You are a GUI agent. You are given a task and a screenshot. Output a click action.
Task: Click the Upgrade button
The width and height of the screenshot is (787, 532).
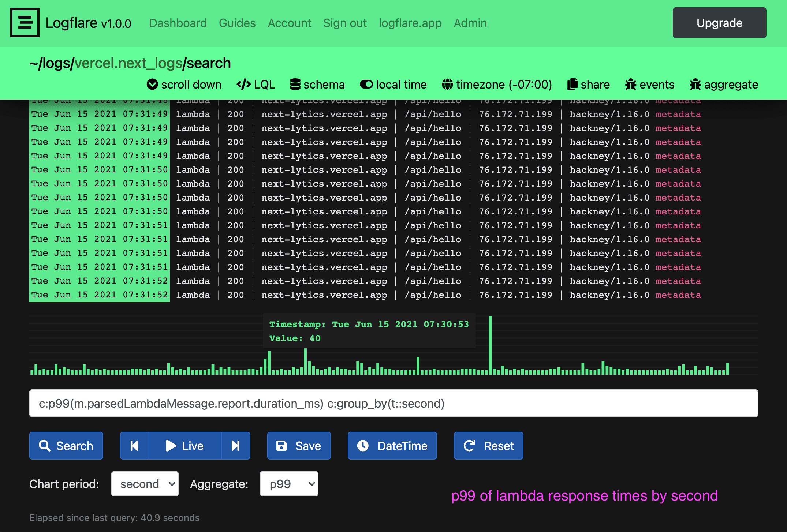pyautogui.click(x=719, y=23)
